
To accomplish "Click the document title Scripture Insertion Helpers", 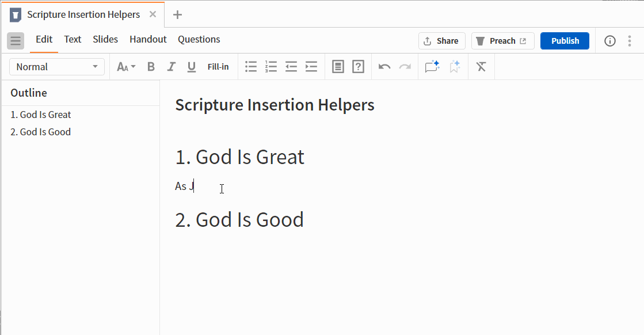I will [x=275, y=105].
